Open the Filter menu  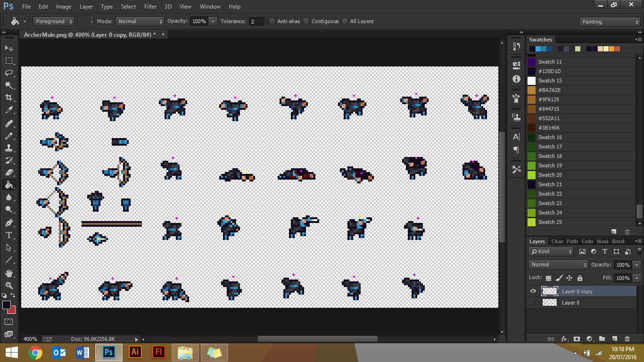click(150, 7)
